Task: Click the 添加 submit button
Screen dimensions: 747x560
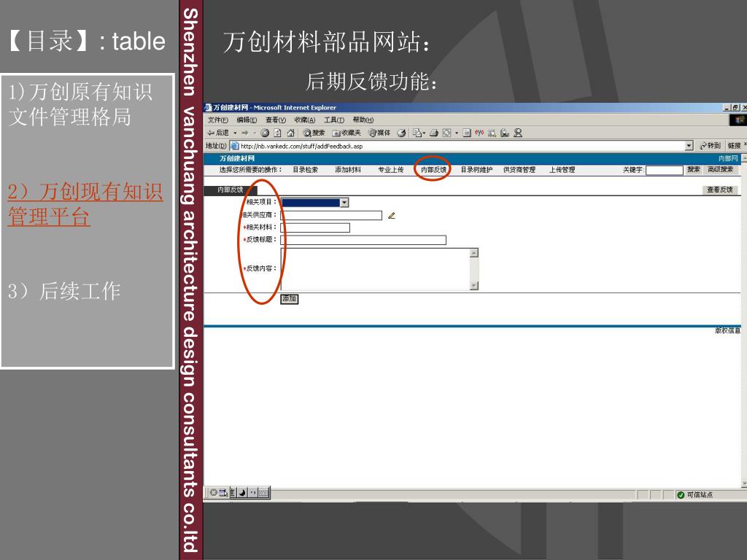Action: pyautogui.click(x=290, y=299)
